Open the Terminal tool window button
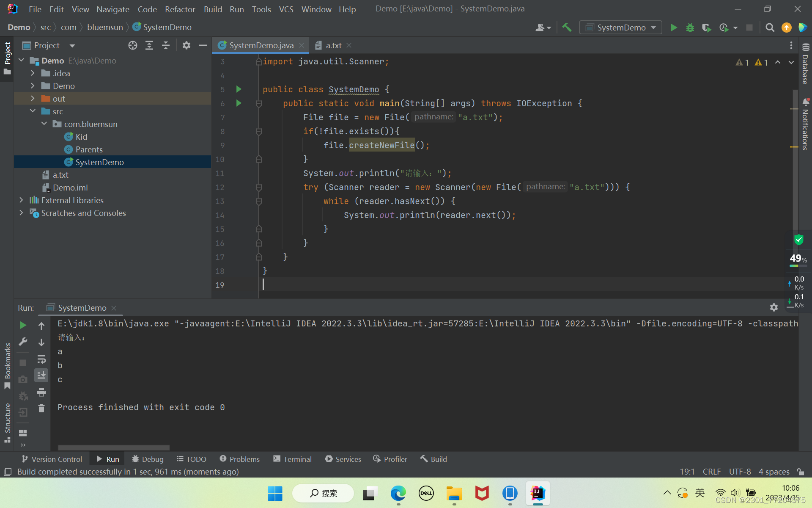 (x=293, y=459)
